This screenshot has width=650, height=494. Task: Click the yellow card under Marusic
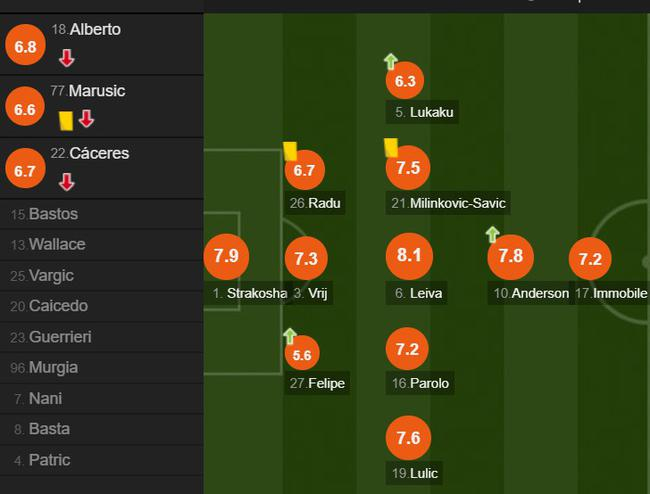[66, 120]
